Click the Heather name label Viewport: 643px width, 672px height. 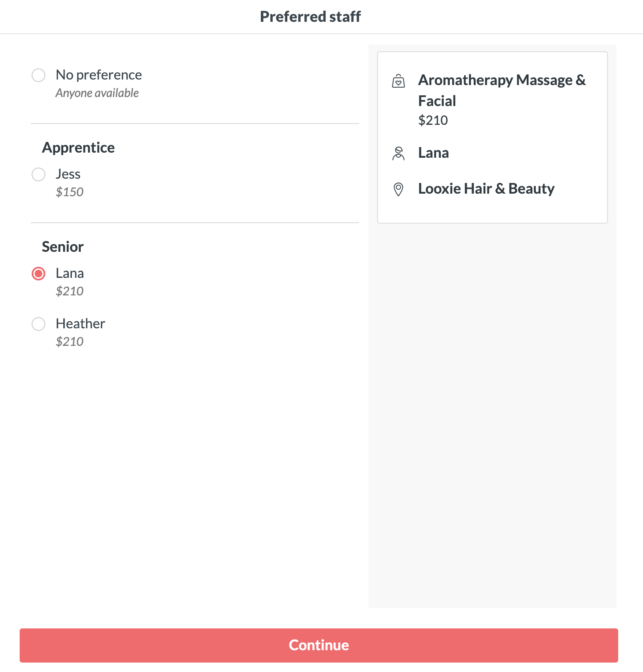(x=80, y=324)
